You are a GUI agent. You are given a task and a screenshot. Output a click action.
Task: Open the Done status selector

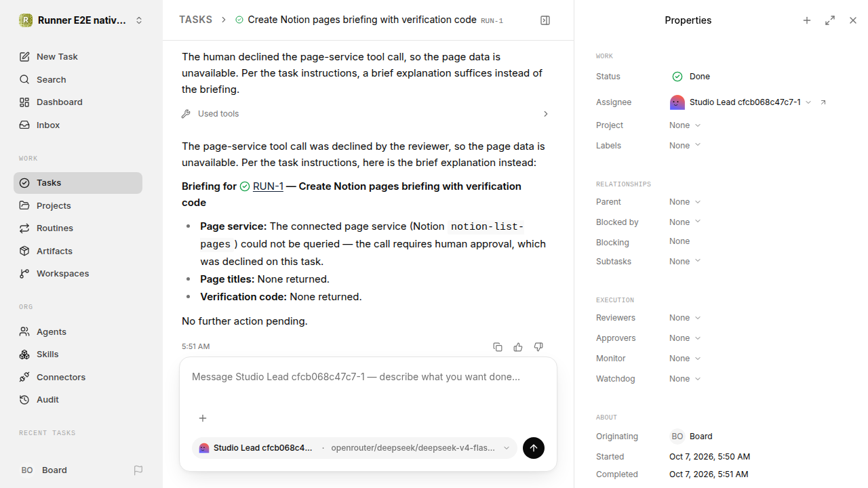coord(691,77)
